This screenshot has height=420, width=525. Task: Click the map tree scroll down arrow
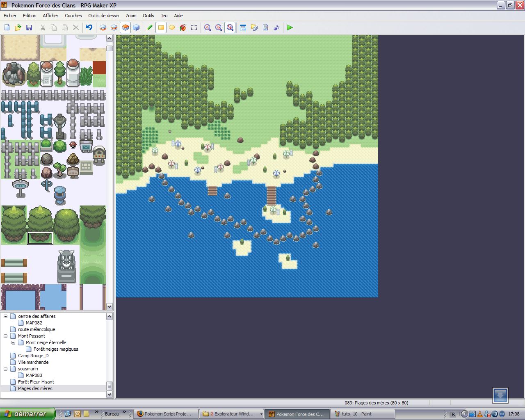coord(110,394)
